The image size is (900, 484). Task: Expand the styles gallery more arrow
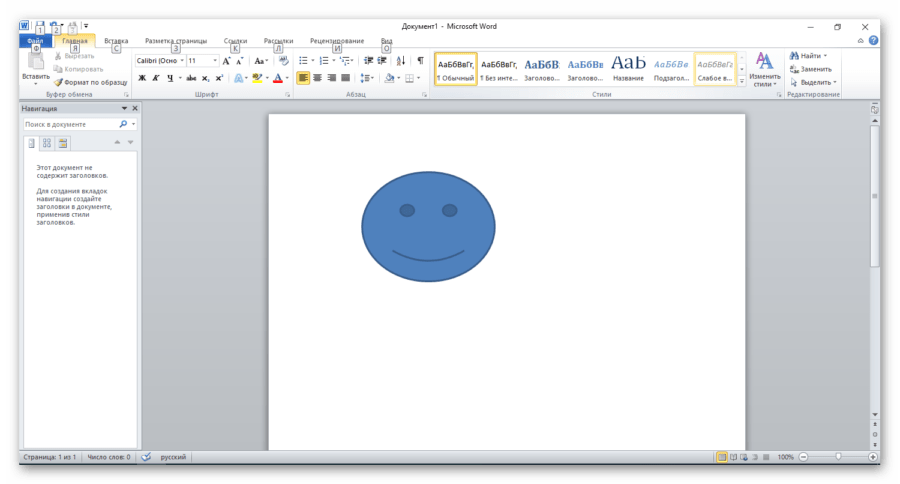[742, 80]
